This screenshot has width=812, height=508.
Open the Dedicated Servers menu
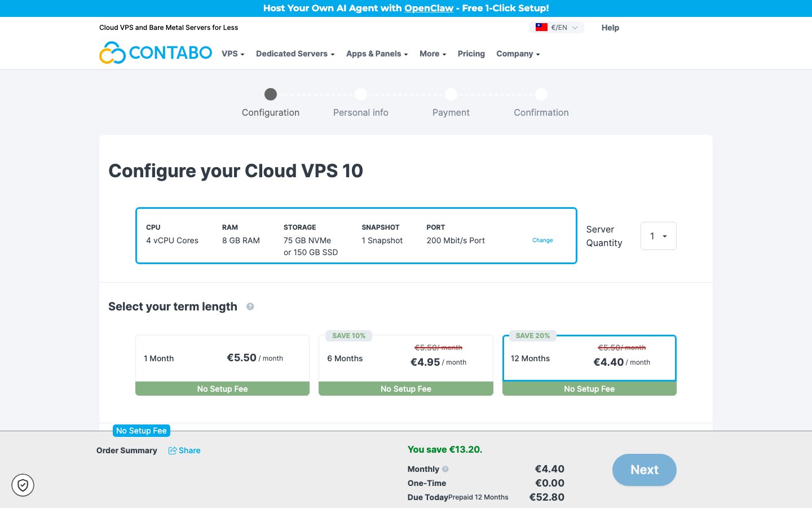(295, 54)
